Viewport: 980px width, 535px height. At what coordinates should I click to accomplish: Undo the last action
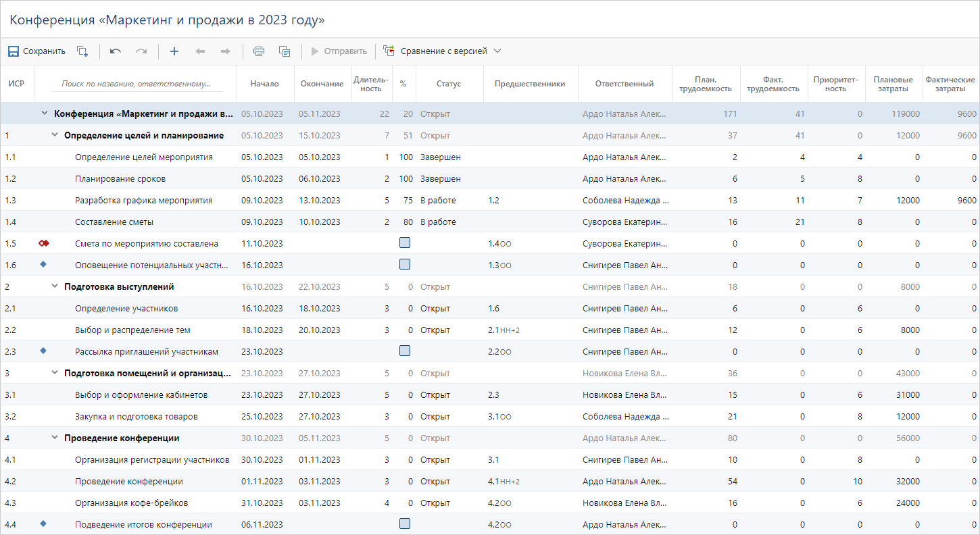pyautogui.click(x=116, y=51)
